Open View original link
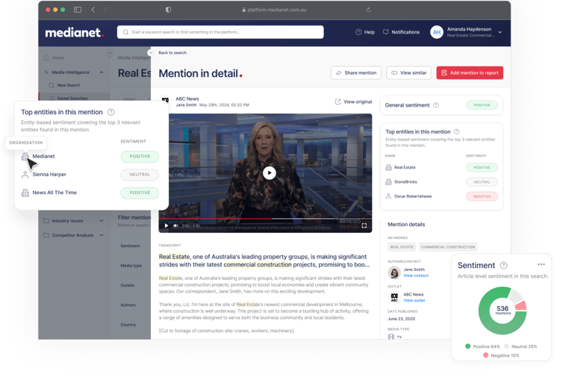The image size is (569, 392). click(x=353, y=102)
